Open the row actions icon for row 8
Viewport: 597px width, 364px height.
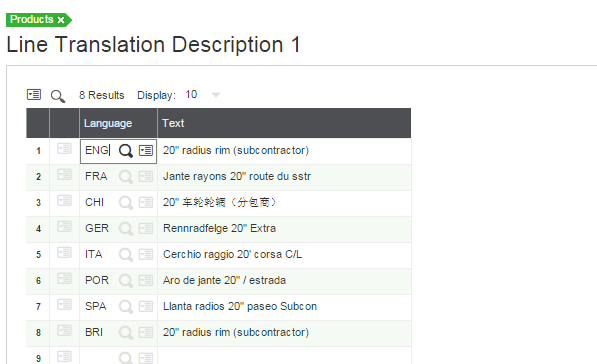64,330
